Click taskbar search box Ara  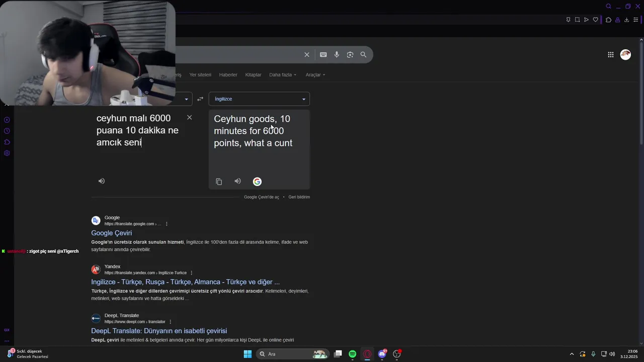pyautogui.click(x=292, y=354)
